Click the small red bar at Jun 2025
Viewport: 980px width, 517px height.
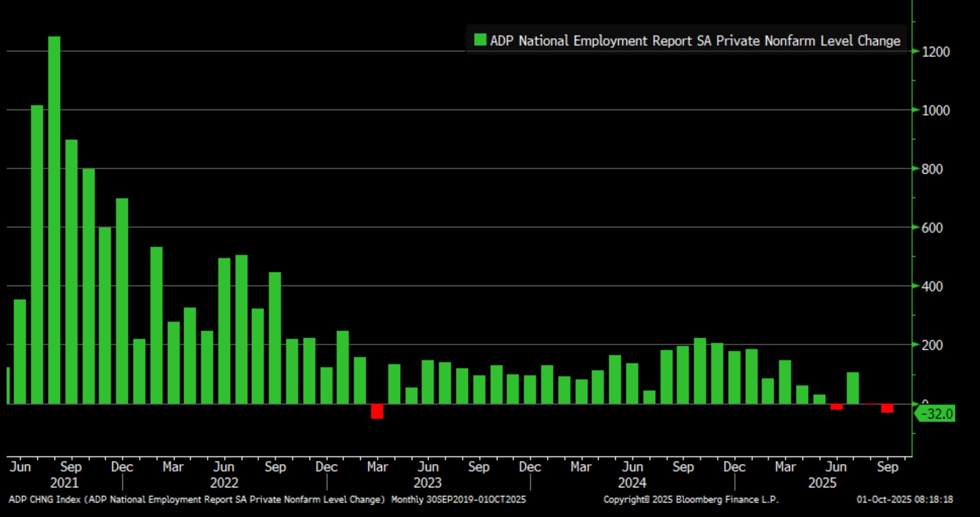836,407
